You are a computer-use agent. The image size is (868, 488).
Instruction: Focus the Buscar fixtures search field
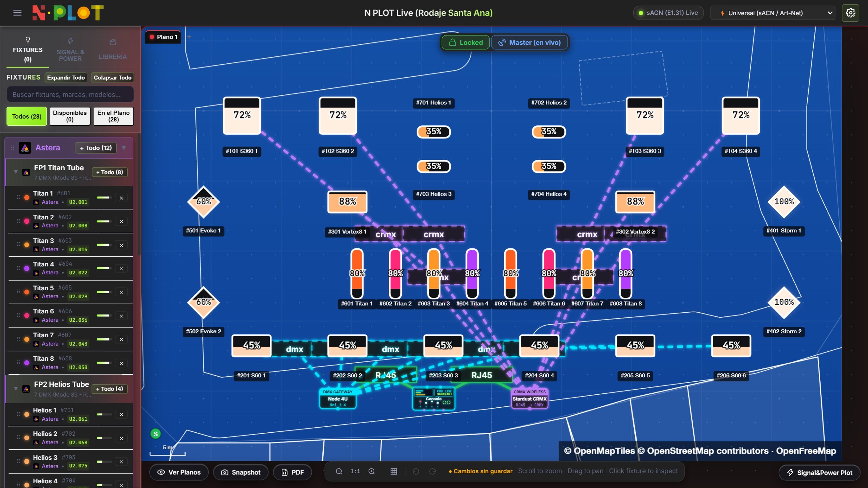[x=70, y=94]
